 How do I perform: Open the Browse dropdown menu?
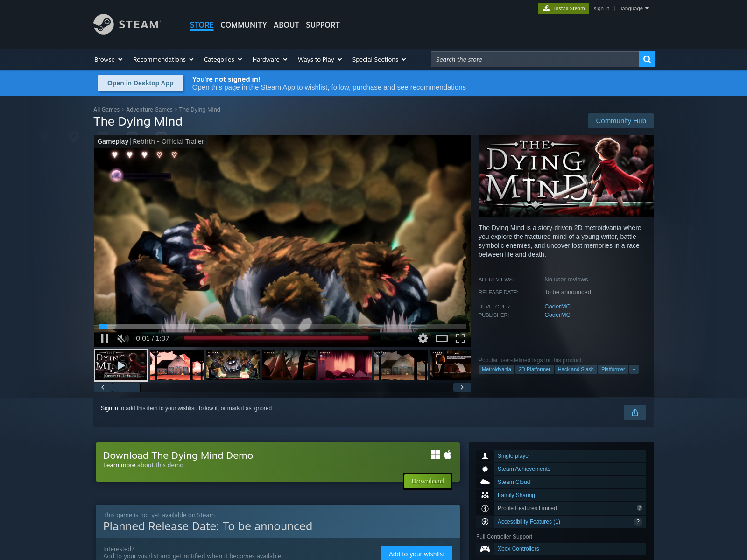[108, 59]
